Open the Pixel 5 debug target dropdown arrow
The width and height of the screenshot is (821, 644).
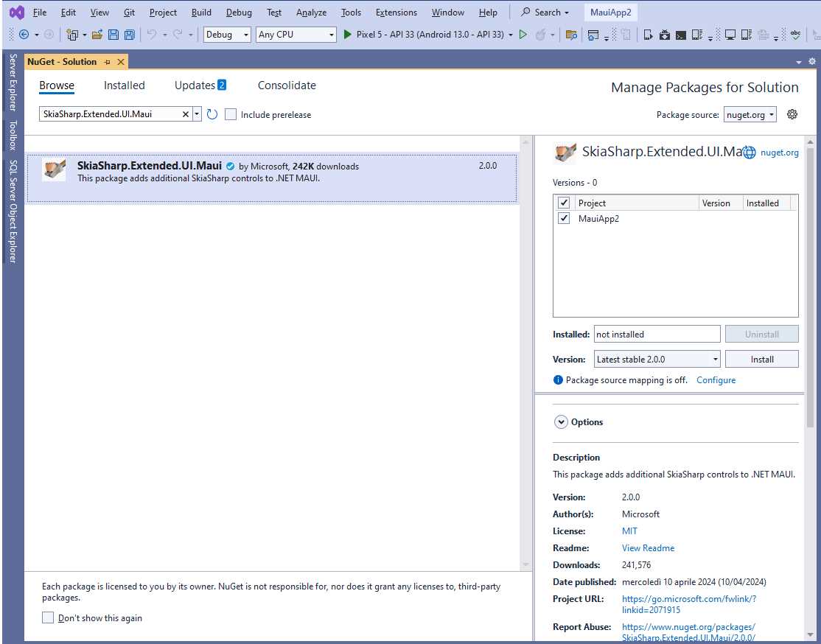click(511, 35)
